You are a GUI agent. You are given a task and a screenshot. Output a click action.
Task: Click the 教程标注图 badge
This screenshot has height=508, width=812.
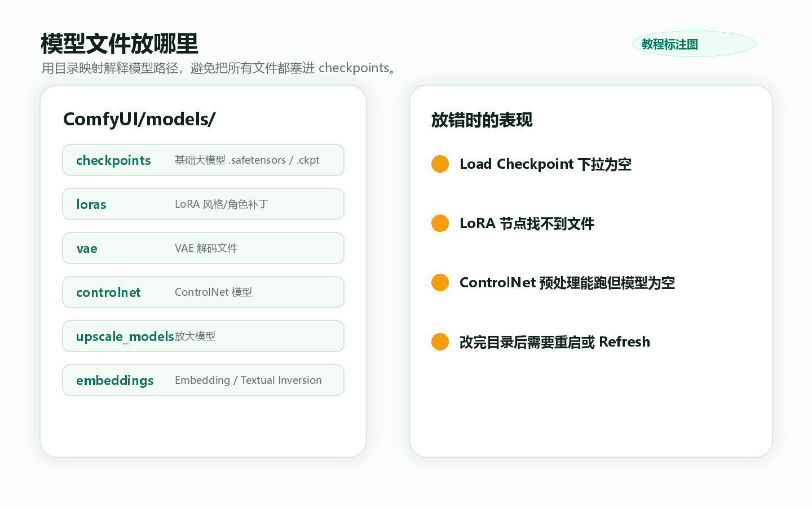pyautogui.click(x=694, y=44)
